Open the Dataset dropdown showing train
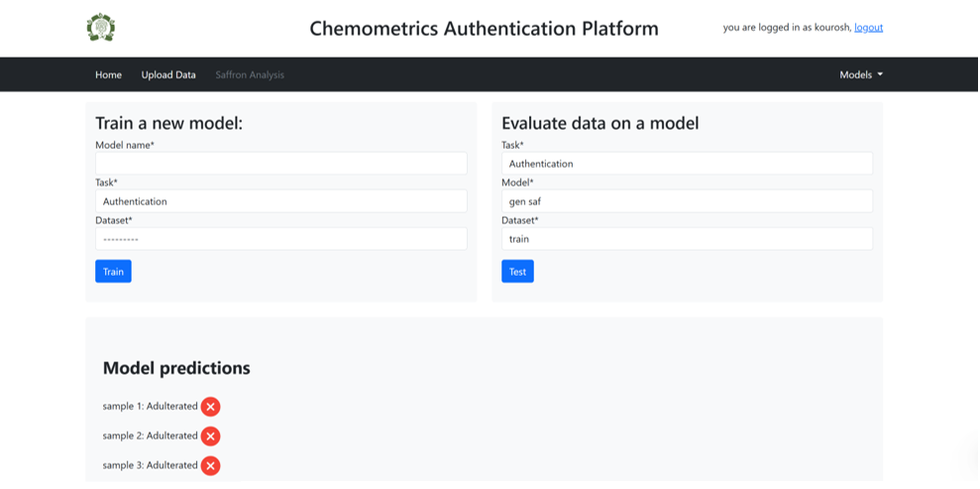 click(x=686, y=239)
